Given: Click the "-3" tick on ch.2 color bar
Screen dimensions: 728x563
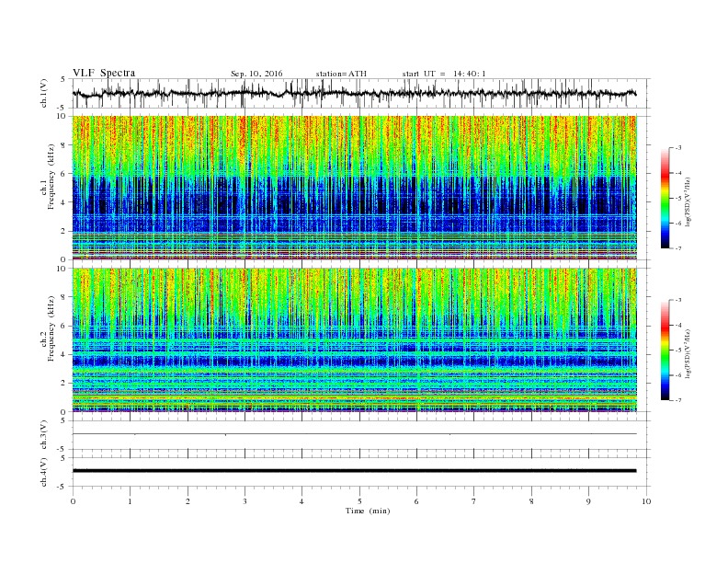Looking at the screenshot, I should click(678, 300).
